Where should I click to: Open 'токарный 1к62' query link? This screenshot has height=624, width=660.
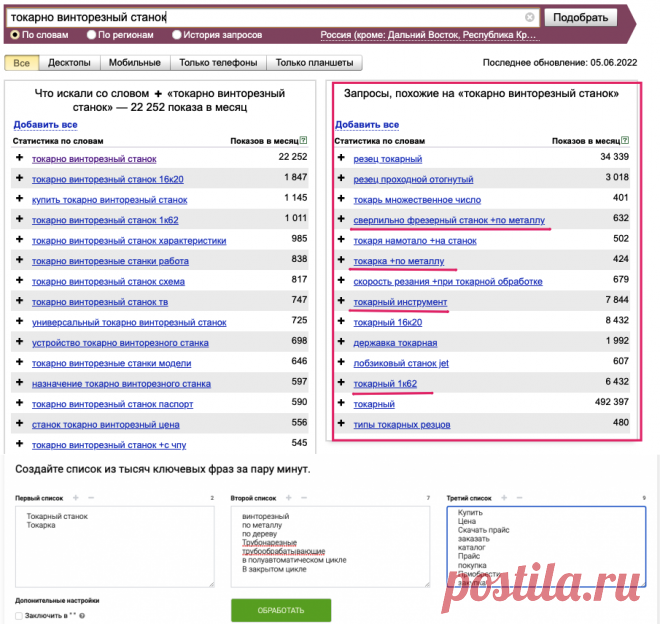coord(385,384)
